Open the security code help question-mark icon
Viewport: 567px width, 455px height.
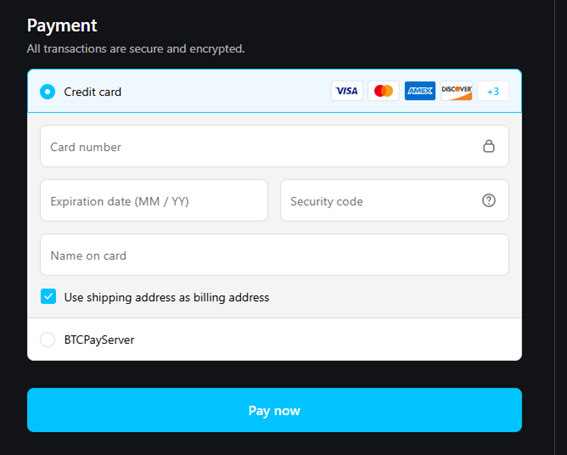click(489, 200)
